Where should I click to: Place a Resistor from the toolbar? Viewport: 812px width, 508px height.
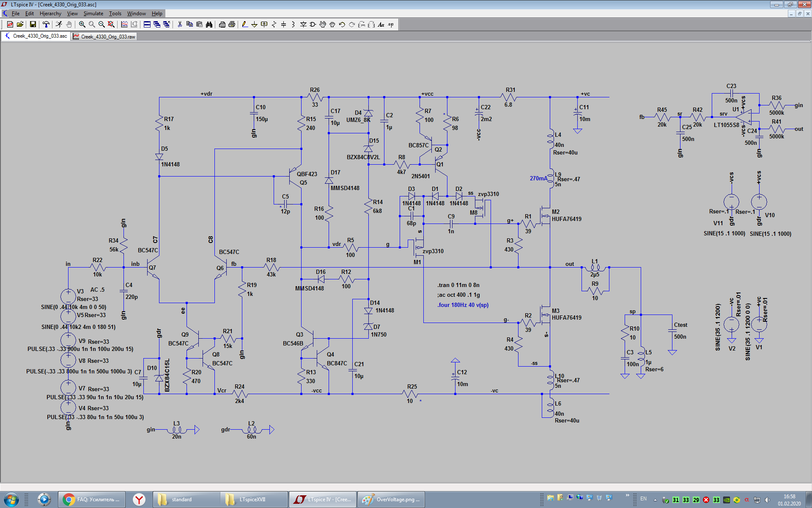coord(274,25)
